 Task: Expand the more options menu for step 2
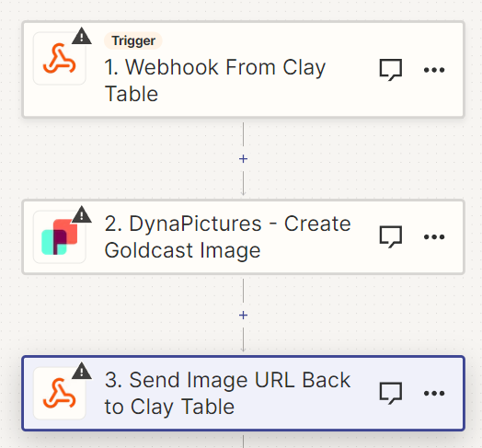click(x=434, y=236)
